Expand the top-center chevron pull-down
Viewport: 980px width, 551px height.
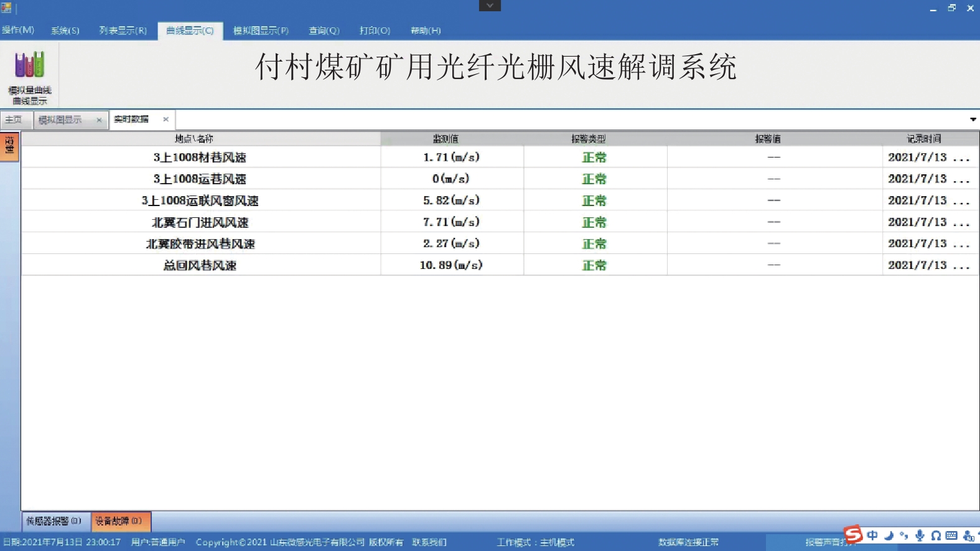(490, 6)
